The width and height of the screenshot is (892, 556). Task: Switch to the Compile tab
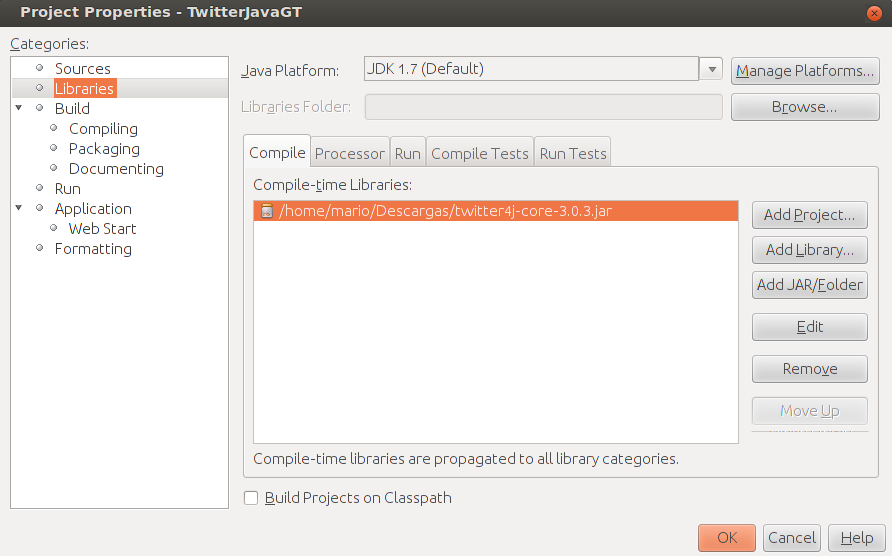click(277, 153)
